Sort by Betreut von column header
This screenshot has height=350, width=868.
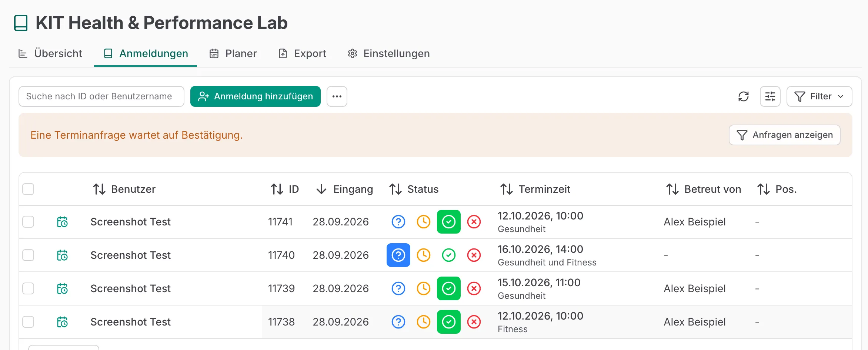pyautogui.click(x=703, y=189)
